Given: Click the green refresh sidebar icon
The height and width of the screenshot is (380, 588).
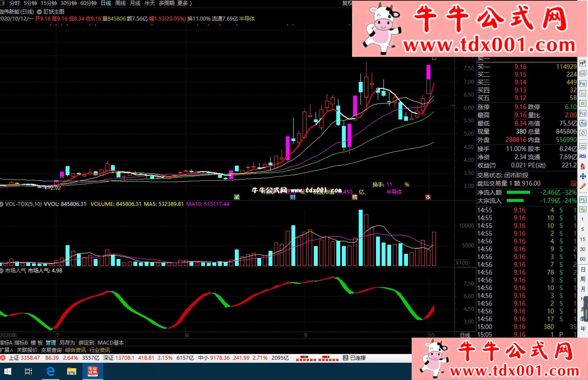Looking at the screenshot, I should 583,210.
